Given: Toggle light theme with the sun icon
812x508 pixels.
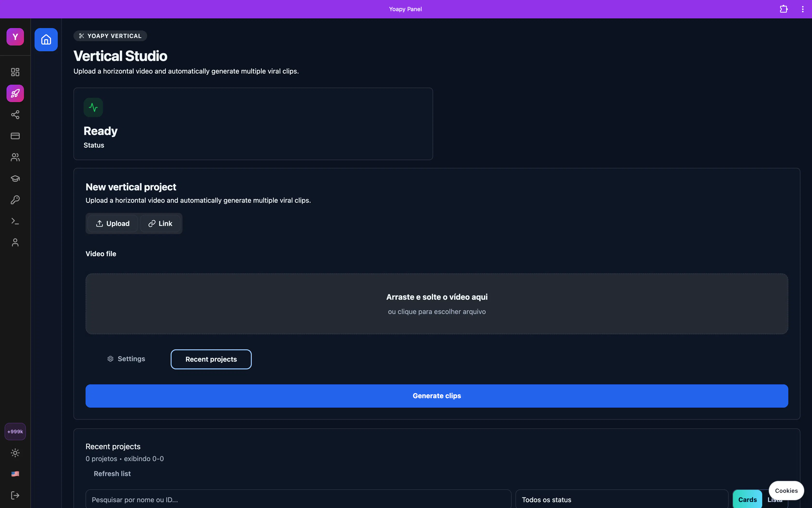Looking at the screenshot, I should pyautogui.click(x=15, y=453).
